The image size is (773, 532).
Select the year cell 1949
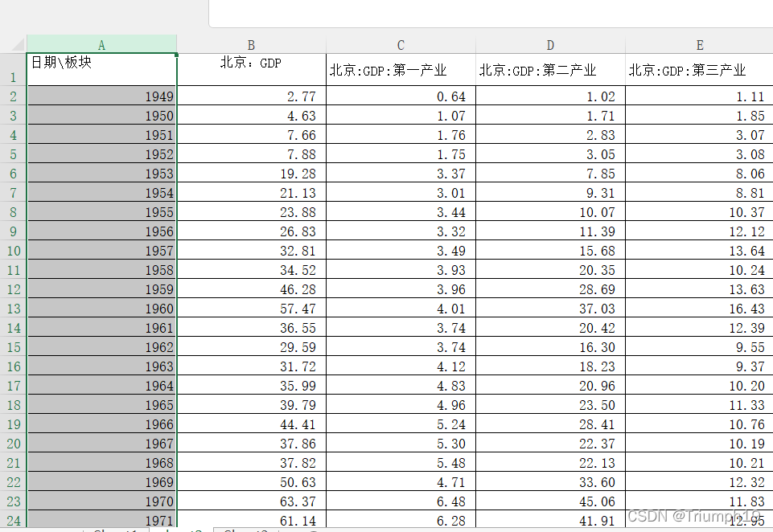(x=102, y=96)
